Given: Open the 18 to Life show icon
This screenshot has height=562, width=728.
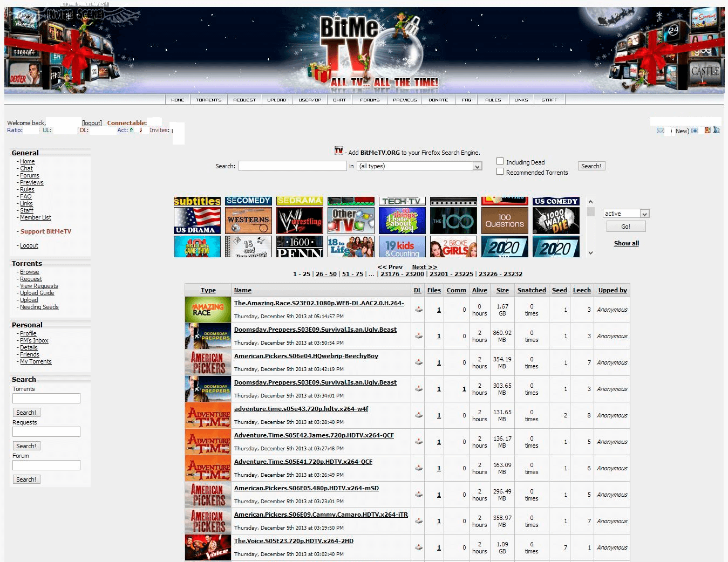Looking at the screenshot, I should click(351, 246).
